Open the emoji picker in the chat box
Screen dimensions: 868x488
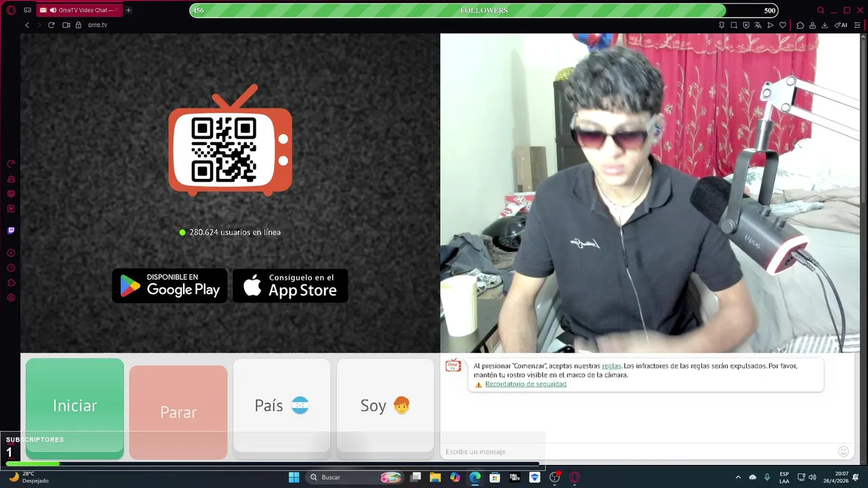pyautogui.click(x=844, y=451)
